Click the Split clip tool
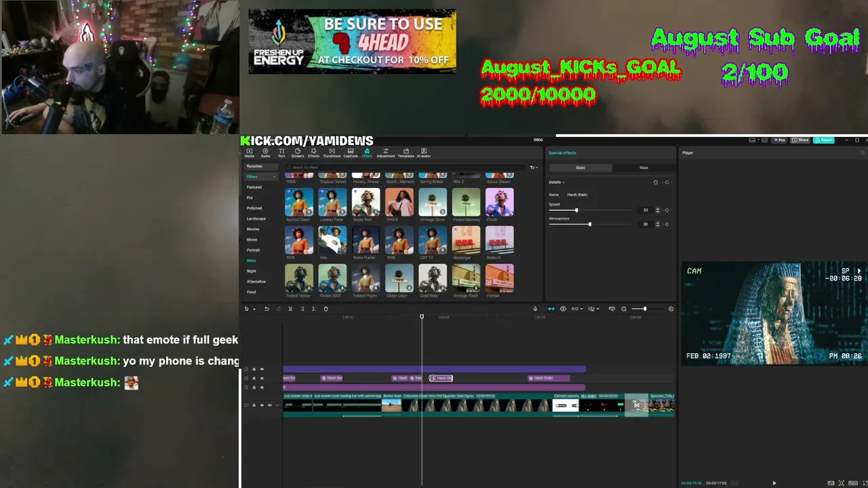The height and width of the screenshot is (488, 868). pyautogui.click(x=290, y=309)
